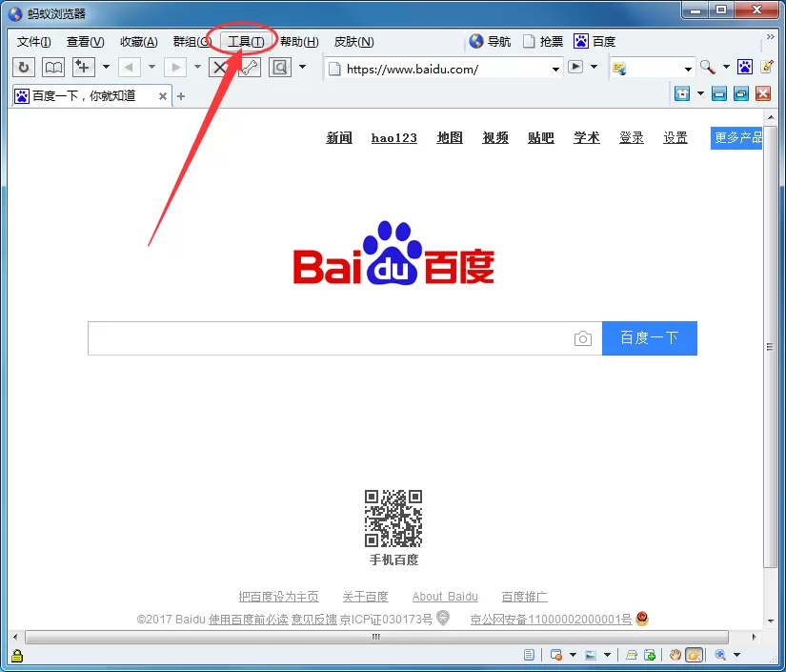Click the 抢票 bookmark link
The width and height of the screenshot is (786, 672).
tap(543, 42)
